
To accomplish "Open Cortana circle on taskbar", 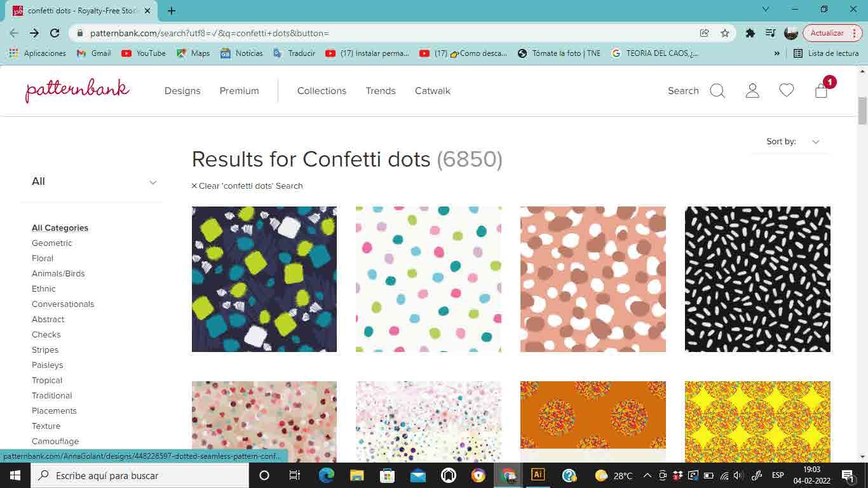I will click(x=264, y=475).
